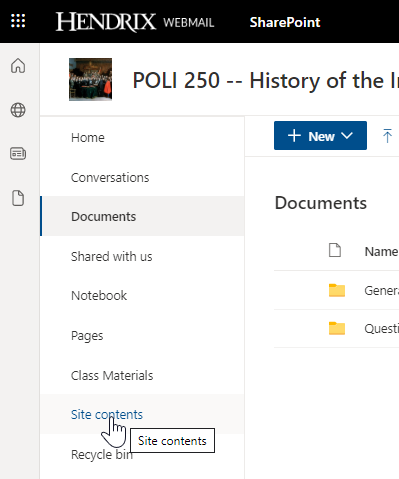The width and height of the screenshot is (399, 479).
Task: Select Home in the site navigation
Action: (88, 138)
